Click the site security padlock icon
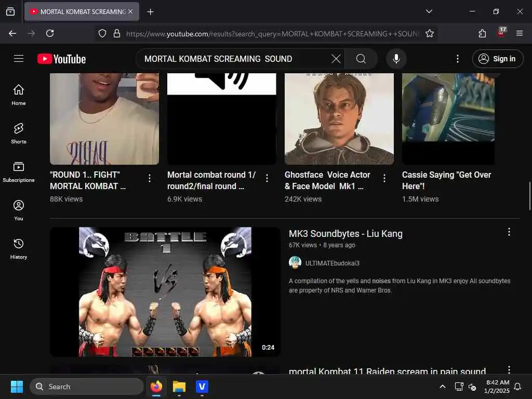This screenshot has width=532, height=399. [117, 33]
